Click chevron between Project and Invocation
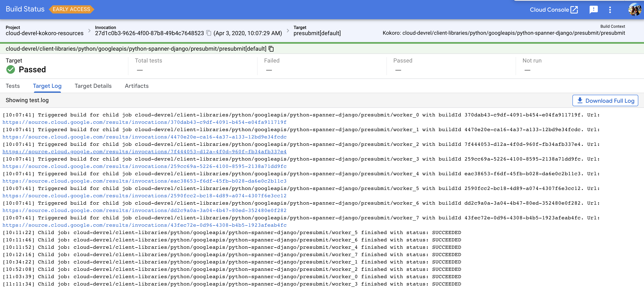 89,31
